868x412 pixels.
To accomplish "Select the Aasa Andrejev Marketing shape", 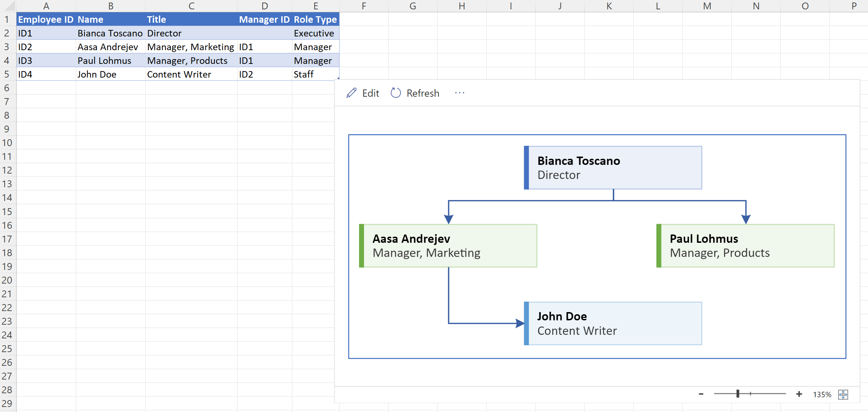I will pos(448,246).
